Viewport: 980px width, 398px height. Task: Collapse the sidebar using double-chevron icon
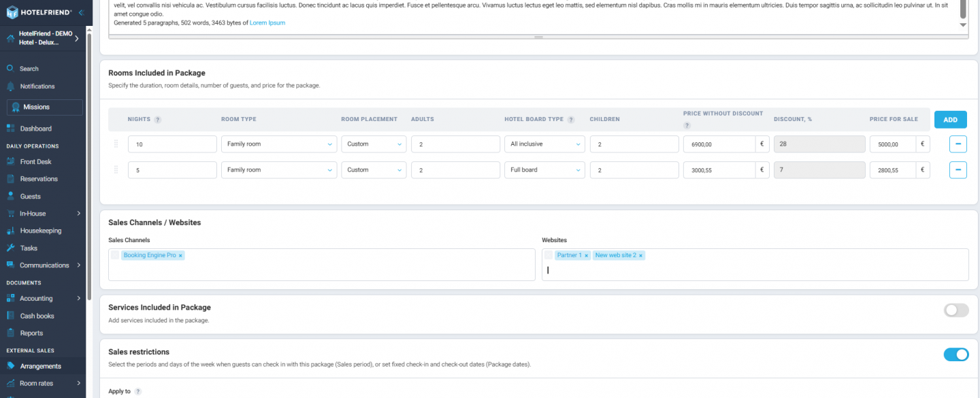(x=81, y=12)
